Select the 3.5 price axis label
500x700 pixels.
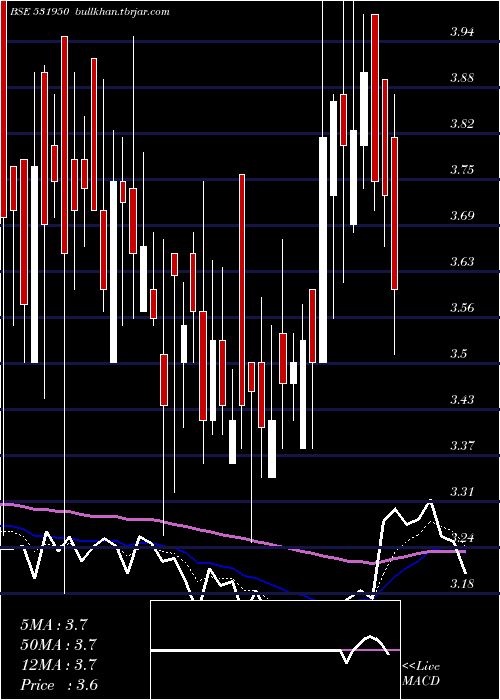click(x=458, y=354)
